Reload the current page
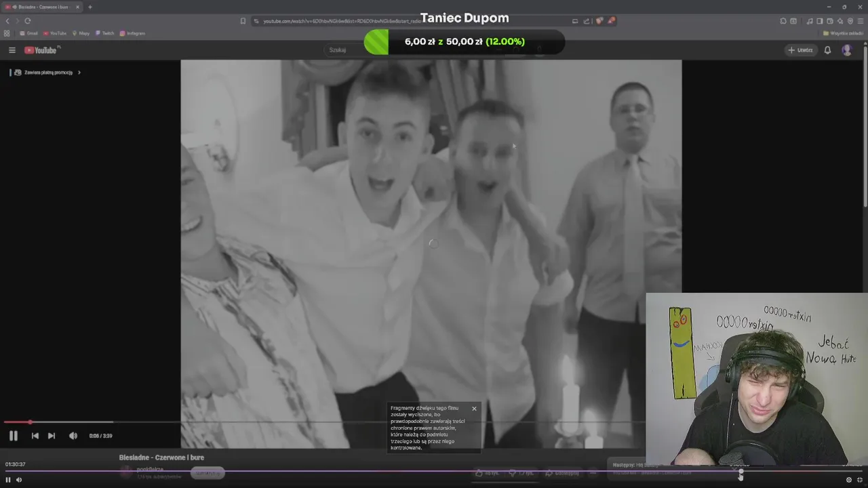The height and width of the screenshot is (488, 868). [27, 21]
